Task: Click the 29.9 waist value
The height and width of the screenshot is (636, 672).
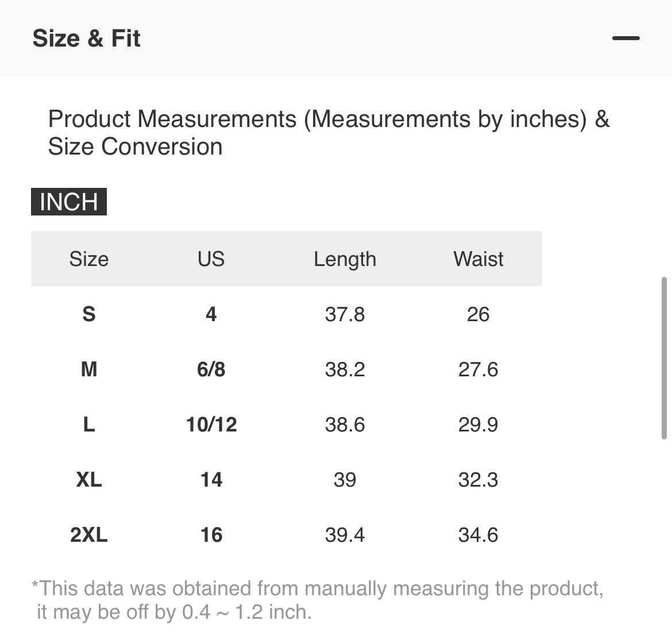Action: click(478, 425)
